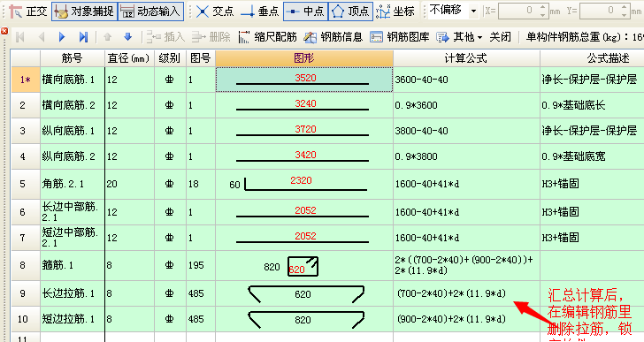Select 图号 195 cell
644x342 pixels.
coord(201,265)
